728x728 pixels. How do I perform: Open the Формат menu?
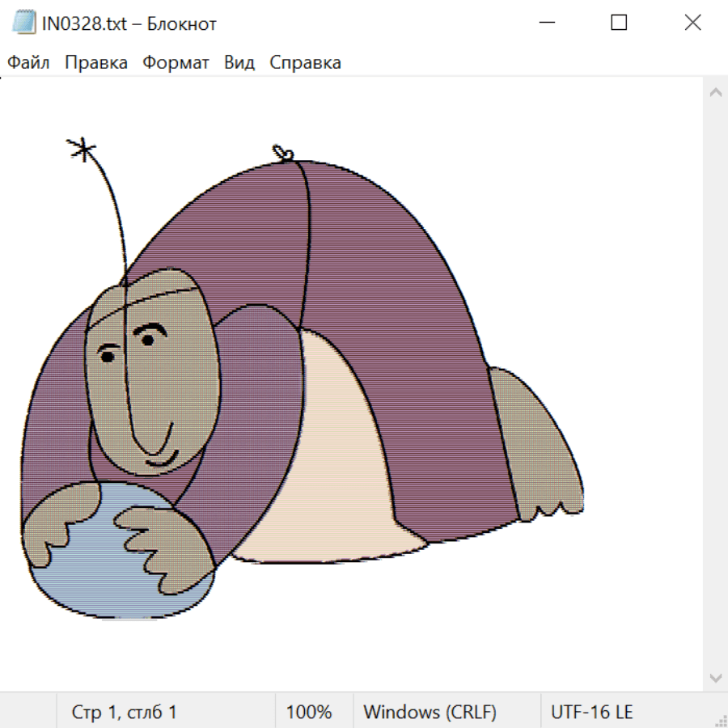click(176, 62)
